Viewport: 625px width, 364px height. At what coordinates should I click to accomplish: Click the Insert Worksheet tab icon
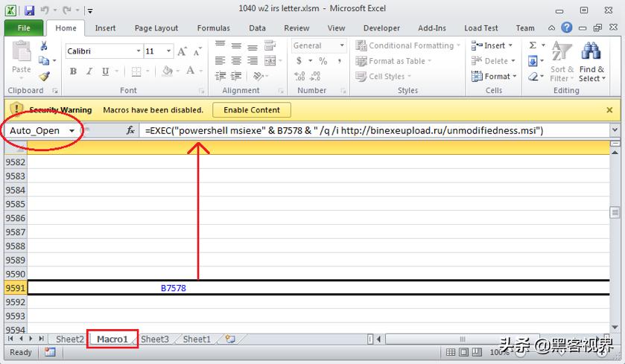pyautogui.click(x=230, y=339)
